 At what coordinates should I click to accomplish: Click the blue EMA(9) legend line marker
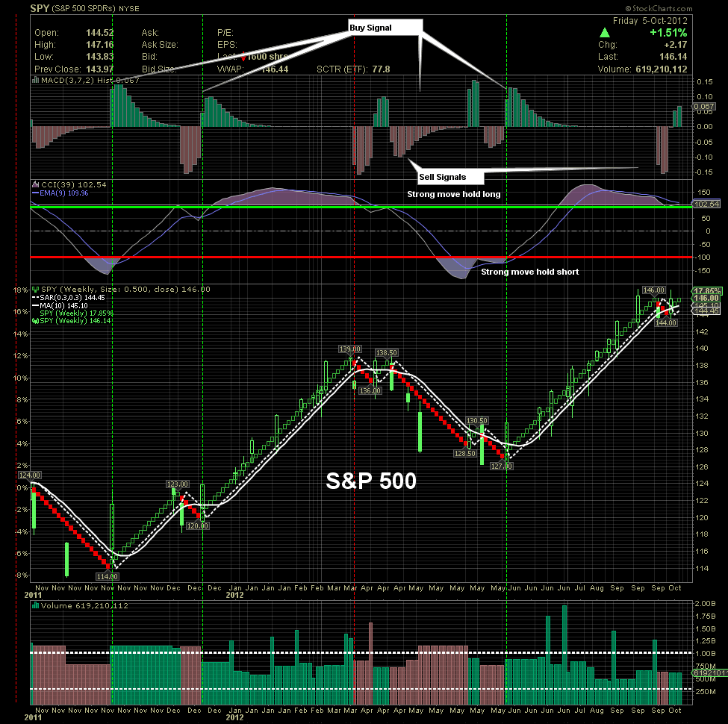point(35,193)
